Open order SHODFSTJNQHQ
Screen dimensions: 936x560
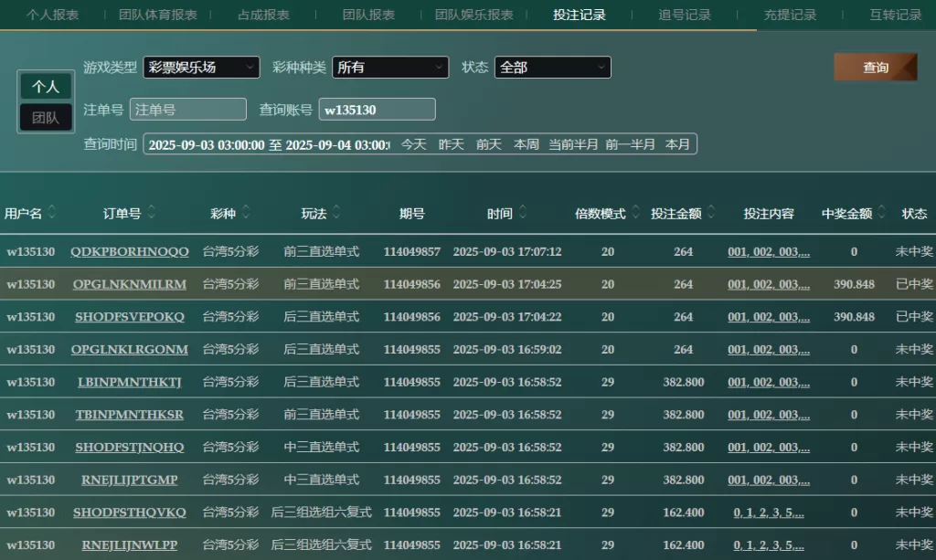pos(130,448)
